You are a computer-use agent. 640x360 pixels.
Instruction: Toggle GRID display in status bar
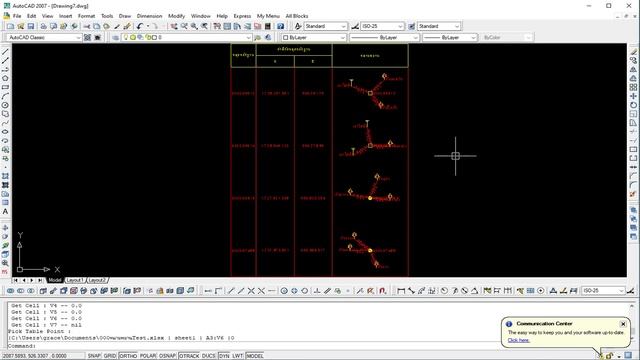pos(110,356)
